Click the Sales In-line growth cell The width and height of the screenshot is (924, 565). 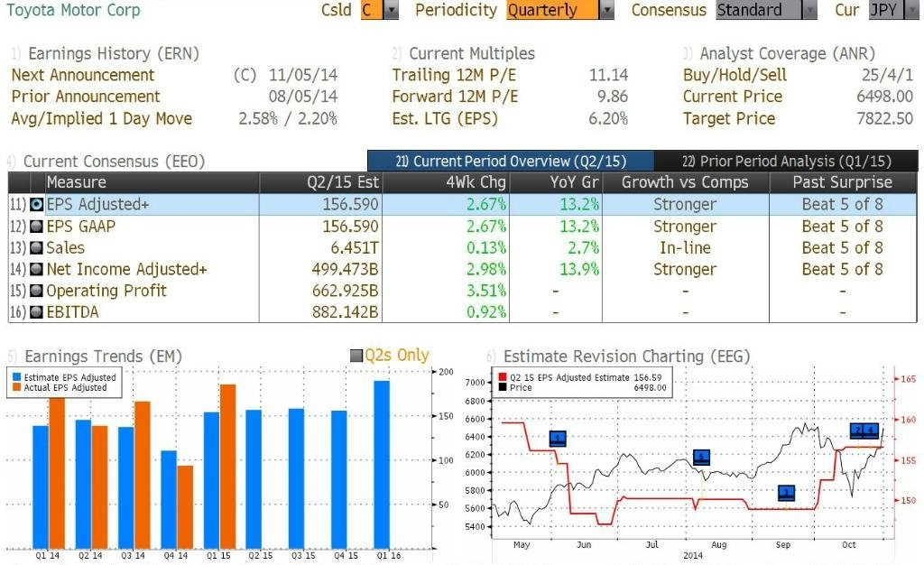point(685,248)
